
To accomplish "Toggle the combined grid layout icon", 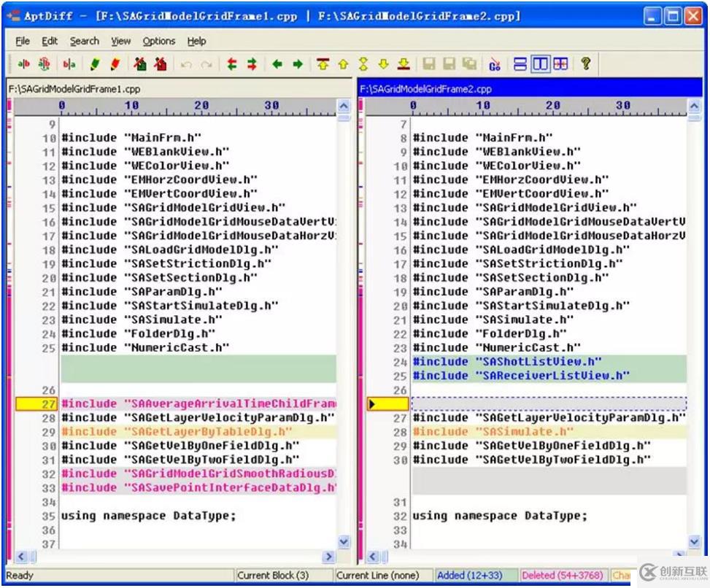I will [560, 64].
